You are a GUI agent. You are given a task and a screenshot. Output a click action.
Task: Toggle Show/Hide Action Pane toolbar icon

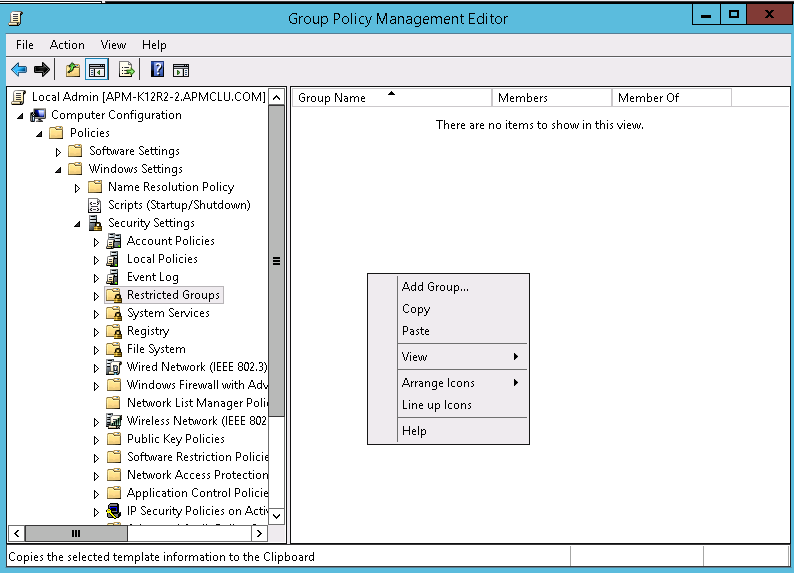[x=181, y=70]
